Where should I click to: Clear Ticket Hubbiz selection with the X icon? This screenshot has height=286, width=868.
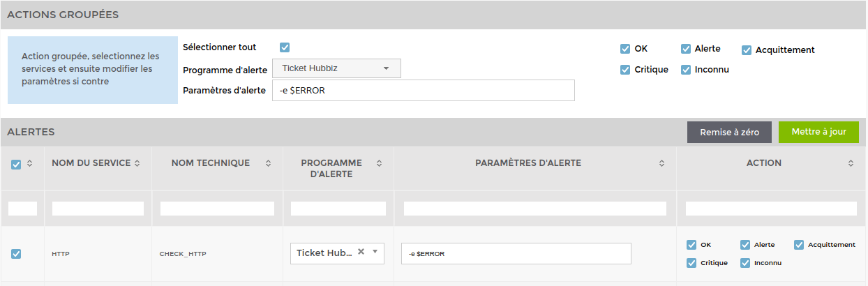(361, 252)
